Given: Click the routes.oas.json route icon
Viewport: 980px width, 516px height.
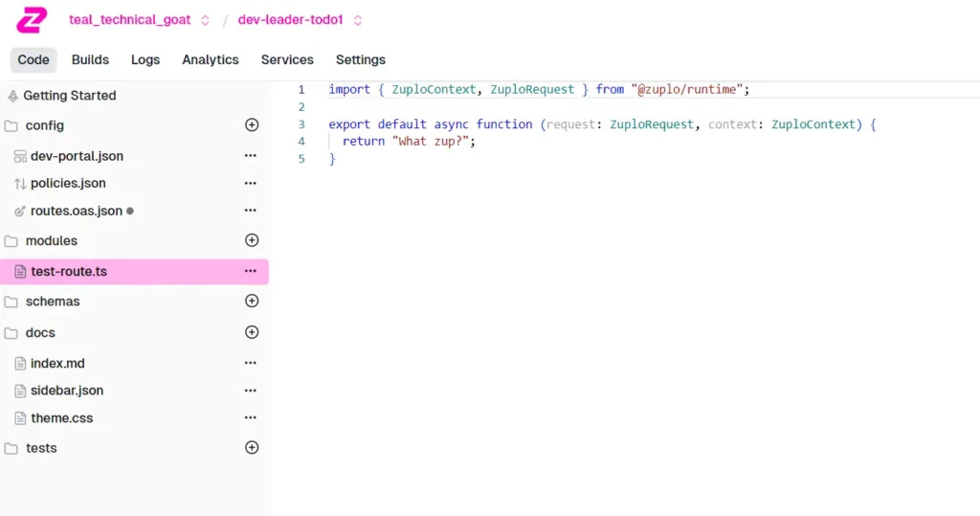Looking at the screenshot, I should point(20,212).
